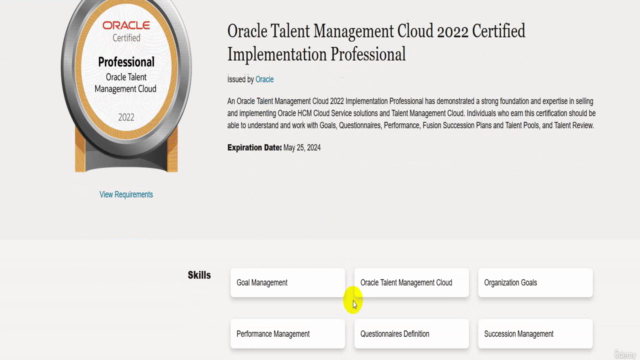The height and width of the screenshot is (360, 640).
Task: Open the Performance Management skill card
Action: (x=288, y=334)
